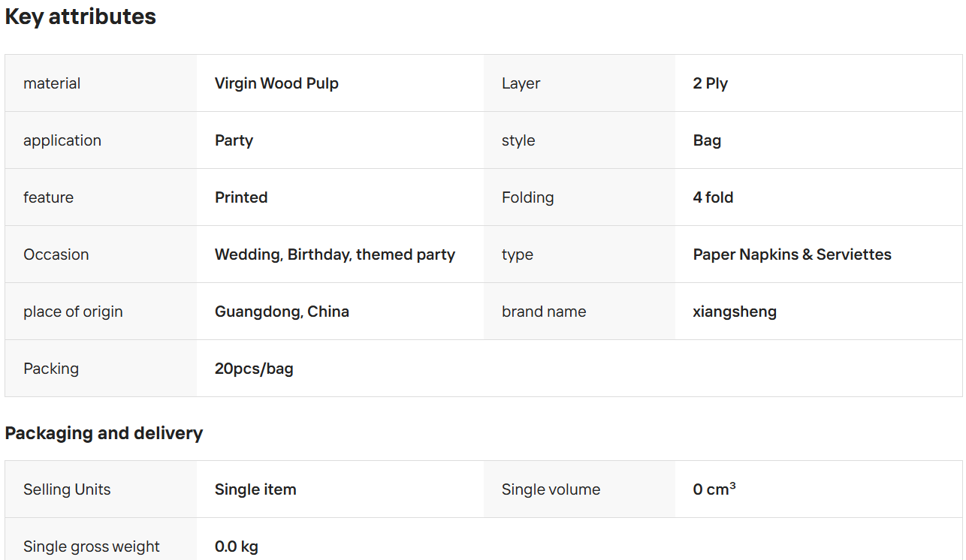Click the Key attributes heading
Viewport: 966px width, 560px height.
pos(80,17)
